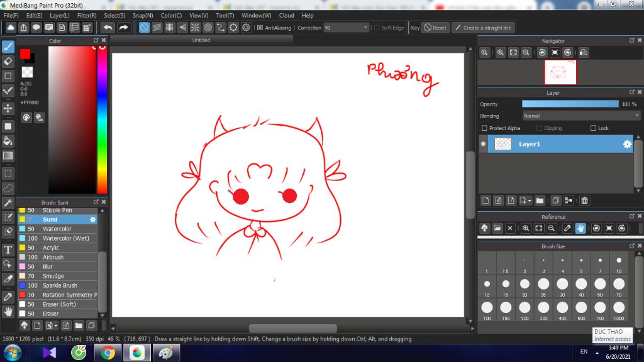This screenshot has height=362, width=644.
Task: Undock the Brush Size panel
Action: click(632, 246)
